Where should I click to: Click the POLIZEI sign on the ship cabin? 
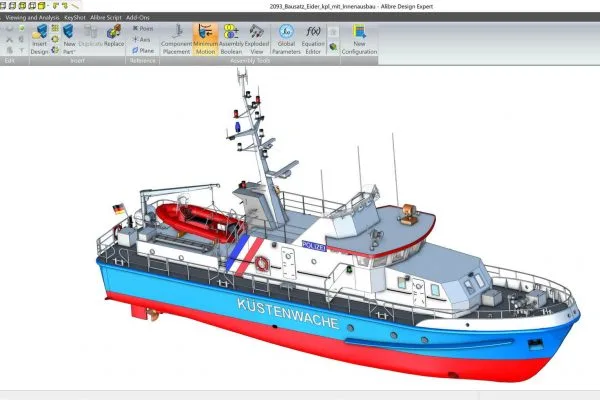coord(314,246)
